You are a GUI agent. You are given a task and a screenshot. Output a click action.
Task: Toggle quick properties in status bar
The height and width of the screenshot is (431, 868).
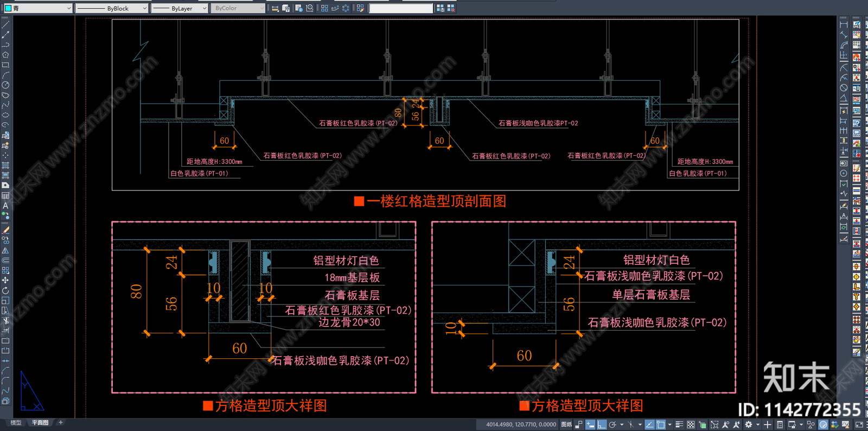coord(780,424)
